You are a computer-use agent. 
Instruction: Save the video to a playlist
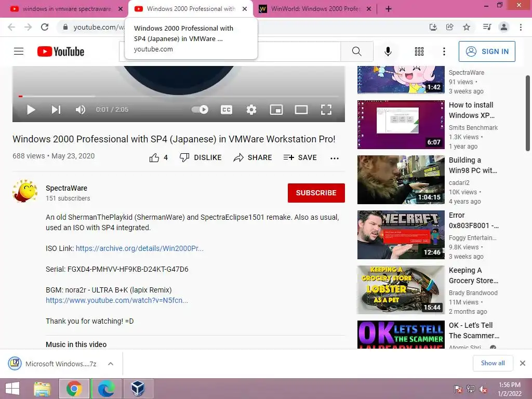300,157
